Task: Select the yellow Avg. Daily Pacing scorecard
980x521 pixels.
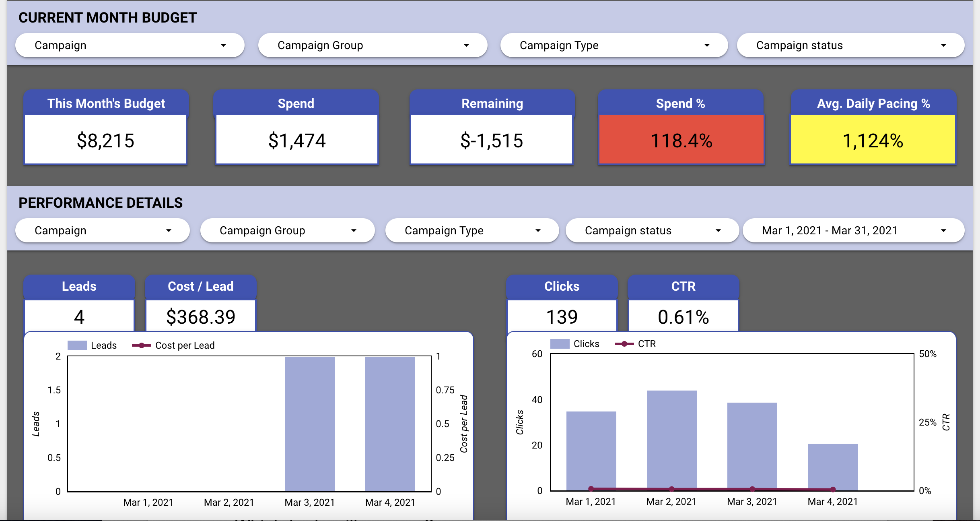Action: (x=873, y=140)
